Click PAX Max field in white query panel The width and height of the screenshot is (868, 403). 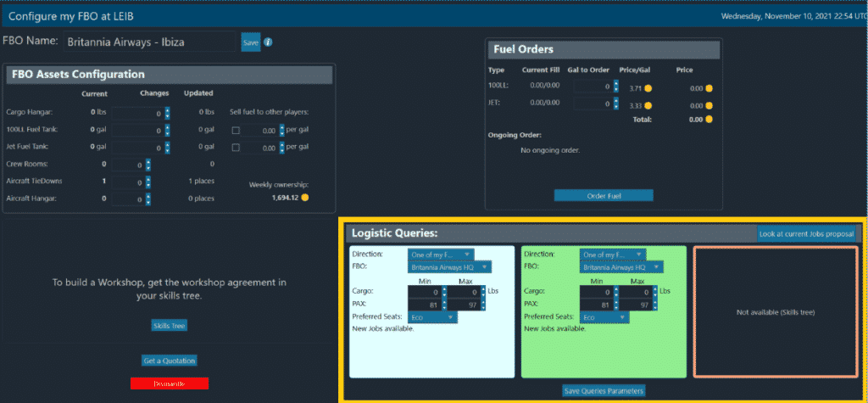(464, 305)
